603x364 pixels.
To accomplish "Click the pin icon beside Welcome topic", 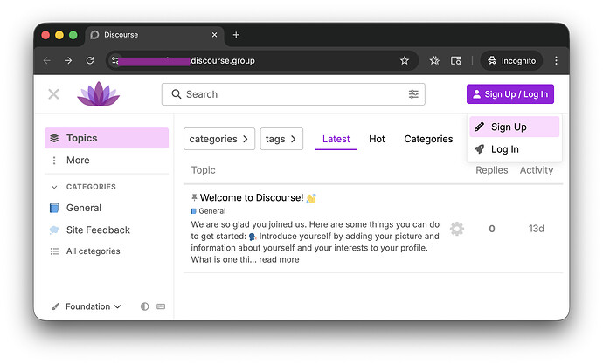I will click(x=194, y=197).
